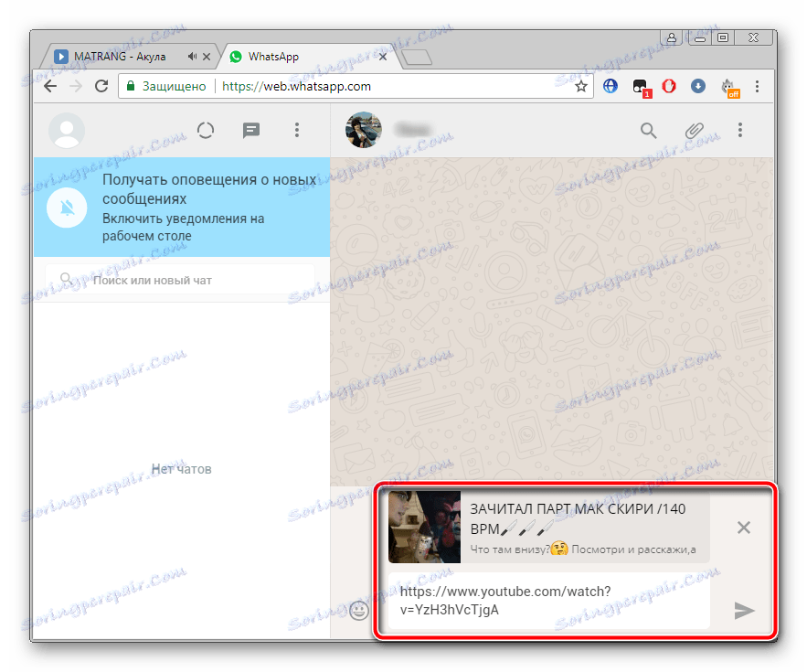This screenshot has height=672, width=807.
Task: Click Включить уведомления на рабочем столе
Action: click(x=183, y=227)
